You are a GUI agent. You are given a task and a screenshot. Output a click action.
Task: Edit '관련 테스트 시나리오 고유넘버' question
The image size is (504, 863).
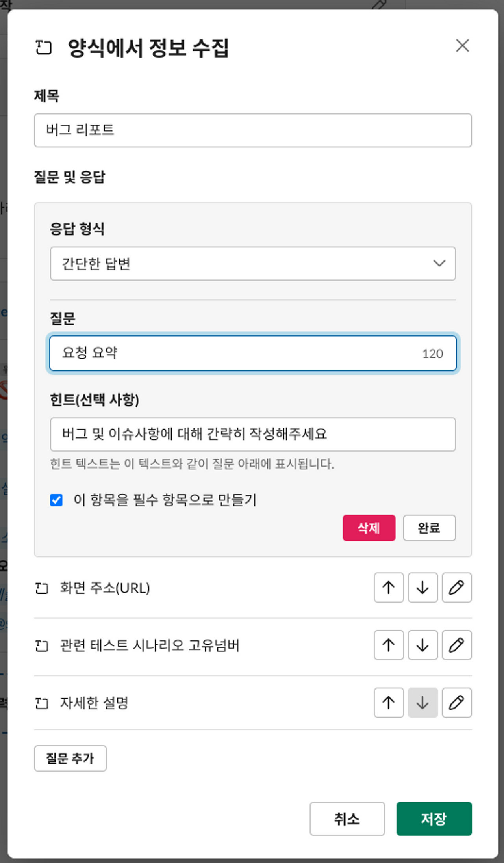(456, 645)
